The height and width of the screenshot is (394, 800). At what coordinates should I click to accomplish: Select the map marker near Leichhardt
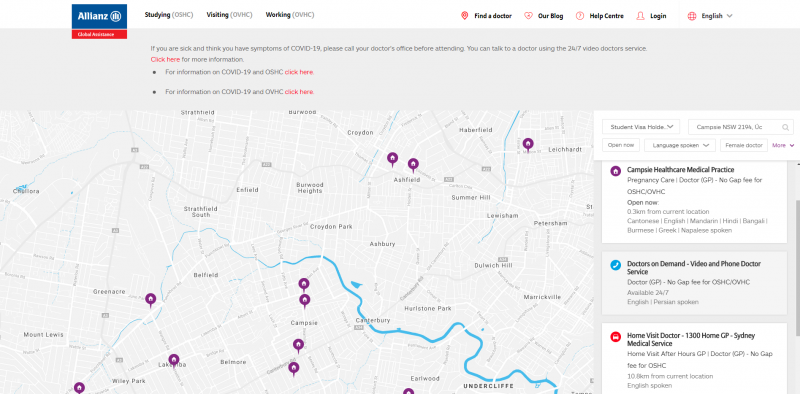[528, 144]
